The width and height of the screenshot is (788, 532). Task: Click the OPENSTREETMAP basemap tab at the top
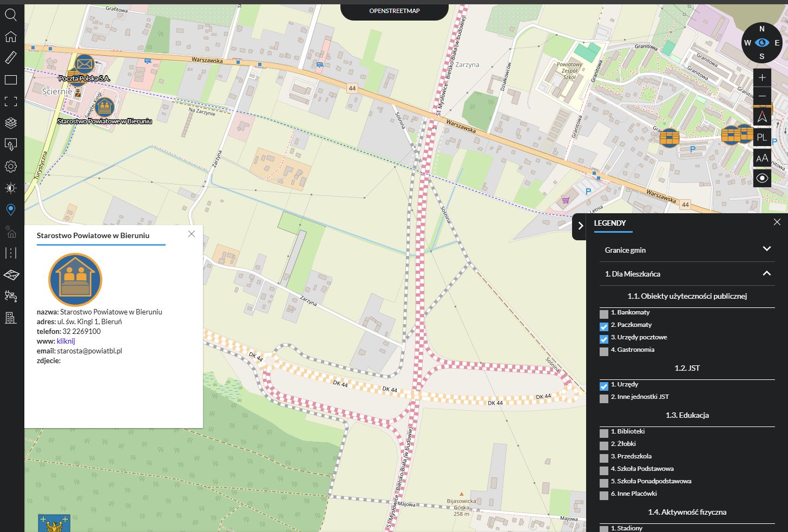[394, 11]
